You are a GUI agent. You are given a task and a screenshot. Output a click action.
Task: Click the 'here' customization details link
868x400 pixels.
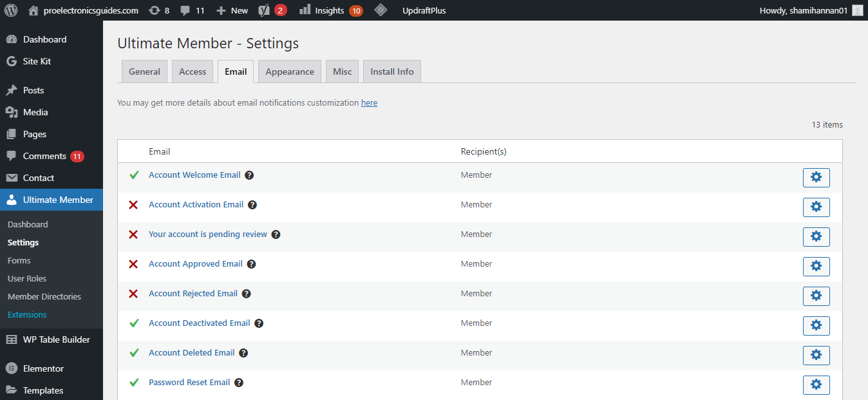[x=369, y=102]
